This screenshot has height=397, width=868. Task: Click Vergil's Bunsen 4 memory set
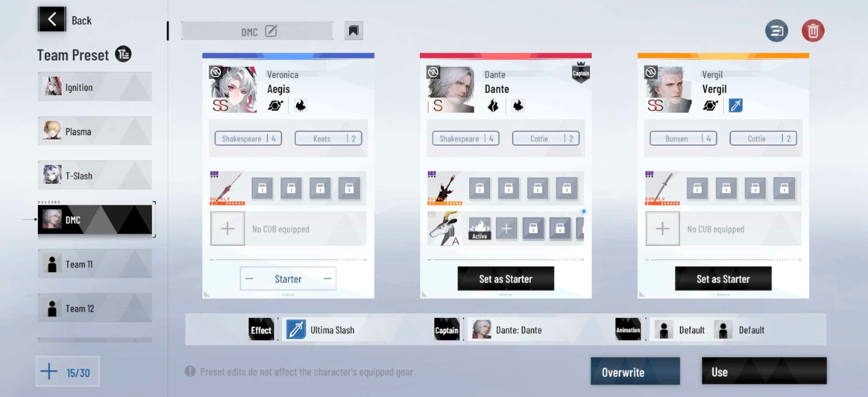[x=684, y=138]
